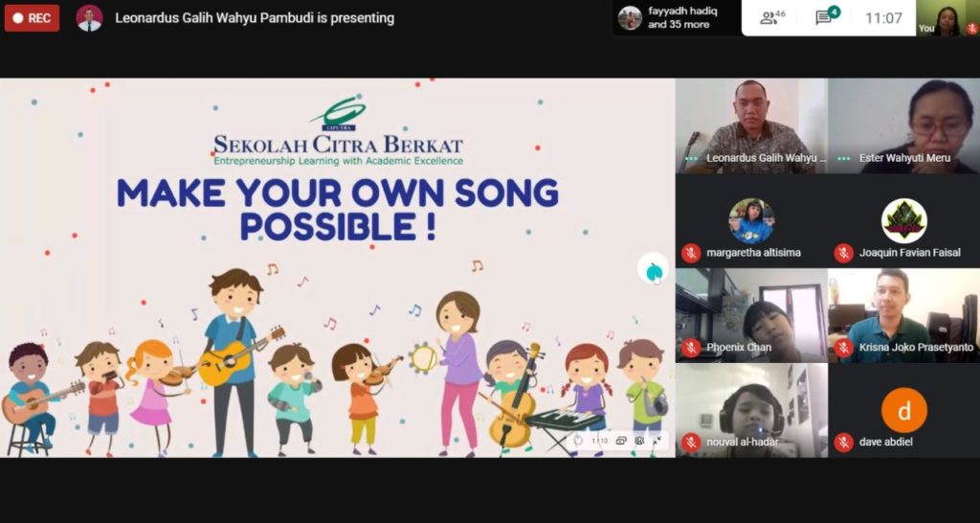The image size is (980, 523).
Task: Select Ester Wahyuti Meru video tile
Action: pyautogui.click(x=903, y=125)
